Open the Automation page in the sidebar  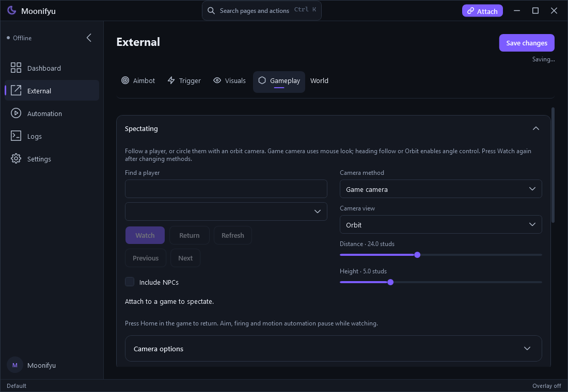coord(52,113)
